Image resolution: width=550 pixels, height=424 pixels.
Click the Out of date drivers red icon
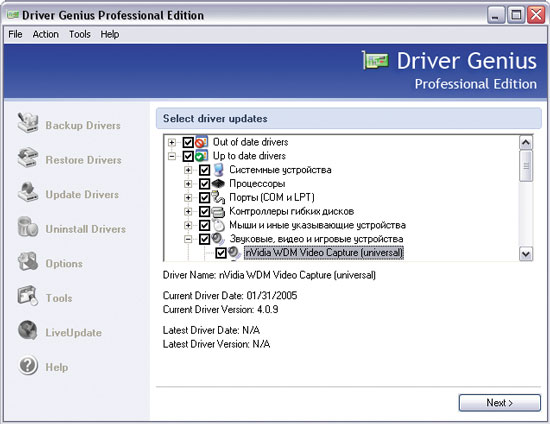click(202, 142)
